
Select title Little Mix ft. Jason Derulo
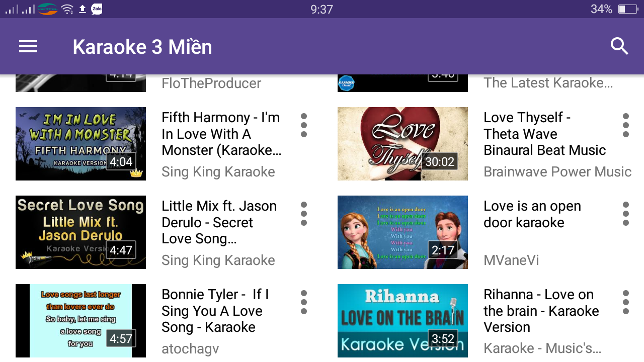[219, 222]
